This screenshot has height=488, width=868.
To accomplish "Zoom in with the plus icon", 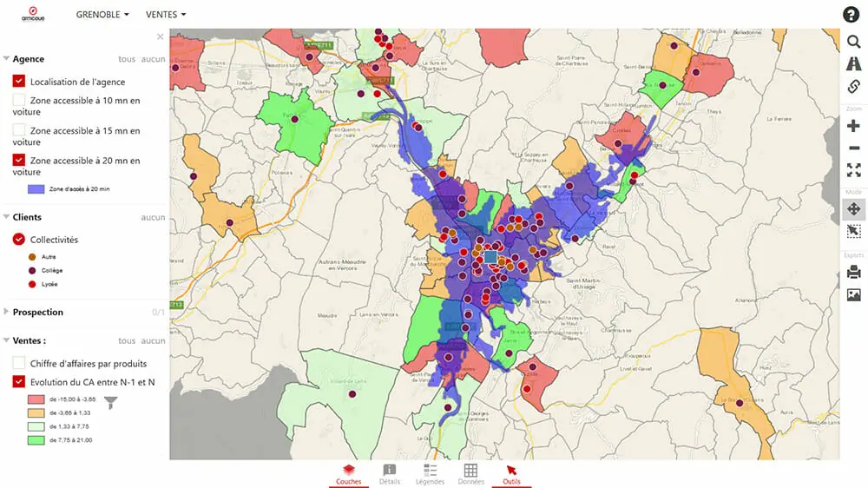I will [x=853, y=126].
